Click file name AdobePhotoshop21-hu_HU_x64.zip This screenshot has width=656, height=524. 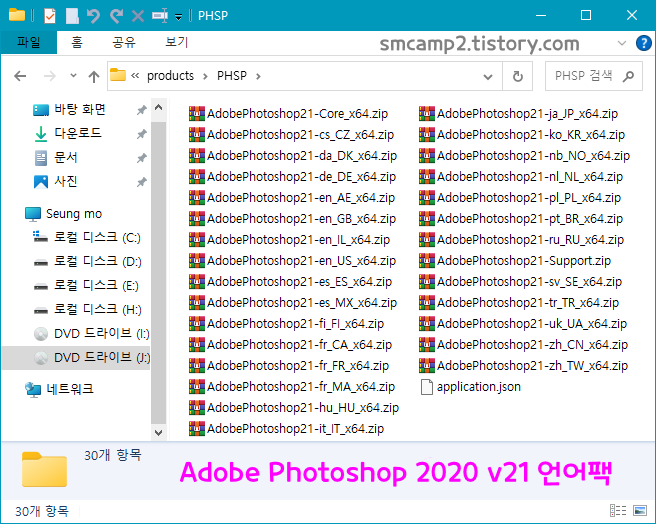tap(303, 408)
